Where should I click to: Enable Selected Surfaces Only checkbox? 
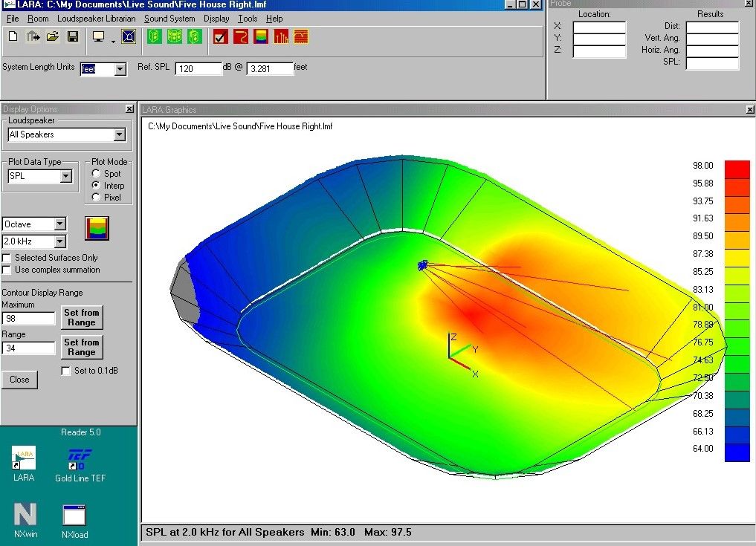[x=7, y=258]
